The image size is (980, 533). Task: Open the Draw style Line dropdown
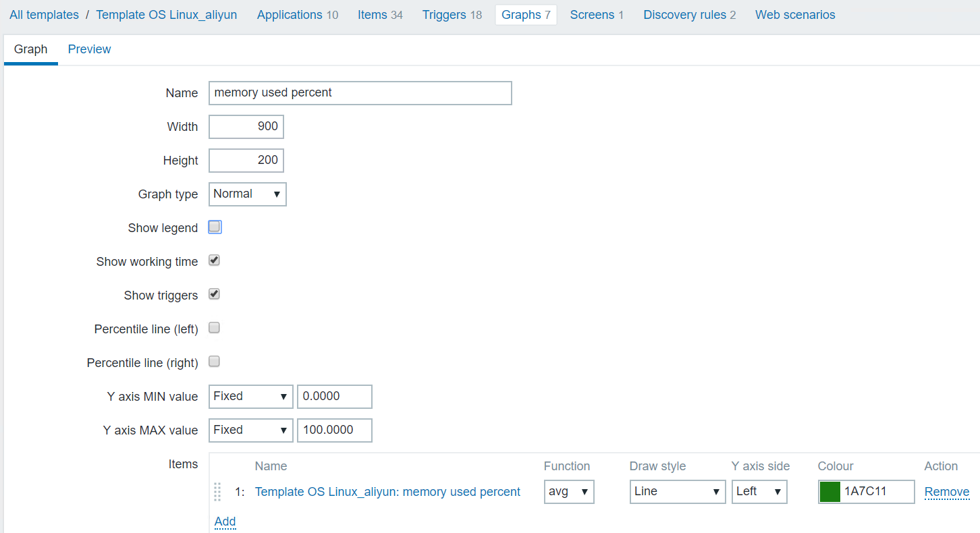click(x=678, y=492)
